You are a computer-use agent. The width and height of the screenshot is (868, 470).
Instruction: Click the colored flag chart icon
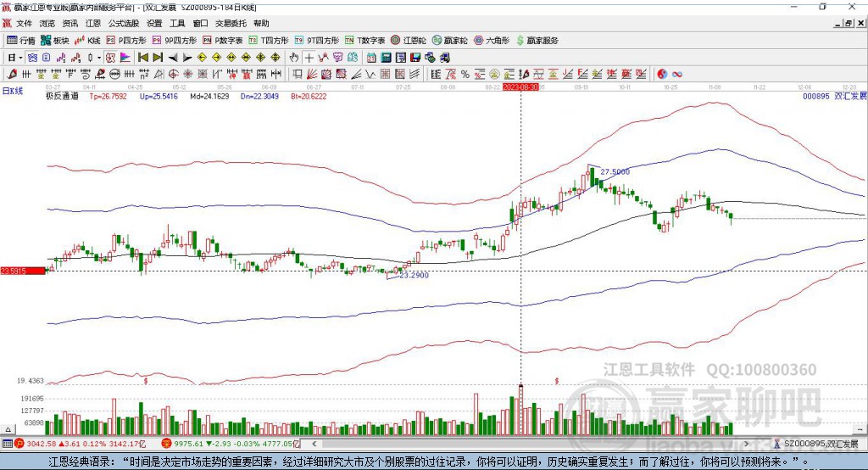tap(126, 58)
